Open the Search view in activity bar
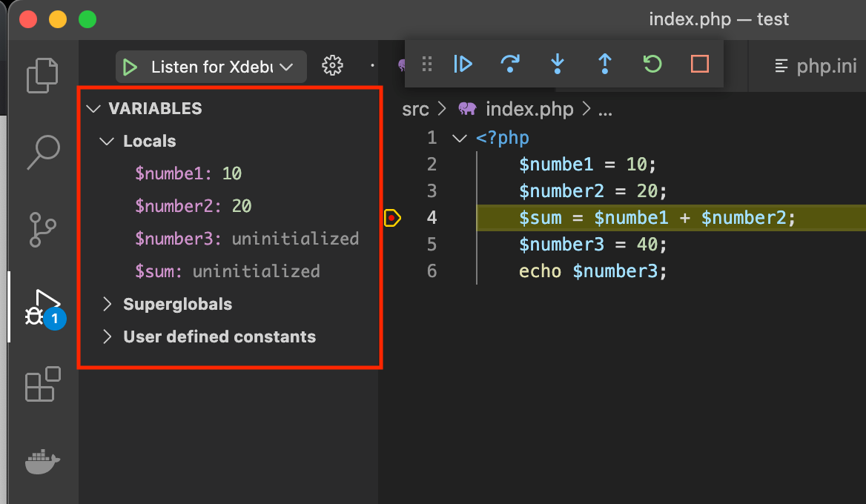 point(42,152)
